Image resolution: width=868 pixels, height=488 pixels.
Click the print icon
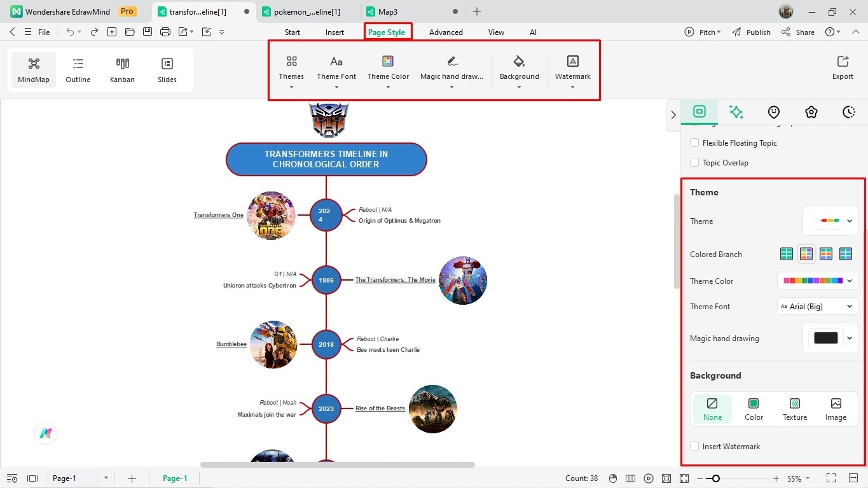[x=165, y=32]
